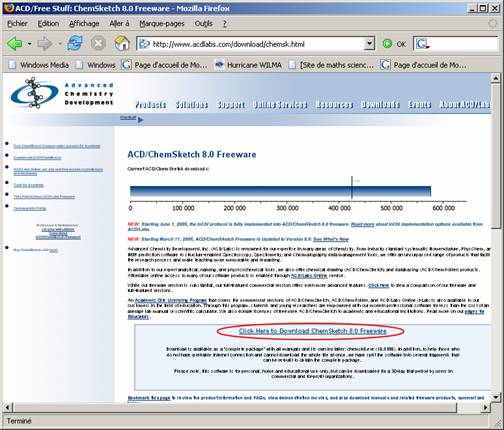Open the Resources navigation tab
Screen dimensions: 504x430
pos(334,104)
